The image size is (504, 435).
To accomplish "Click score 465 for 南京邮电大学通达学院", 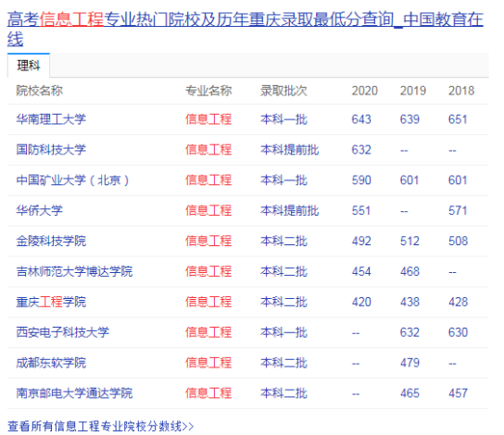I will click(409, 393).
